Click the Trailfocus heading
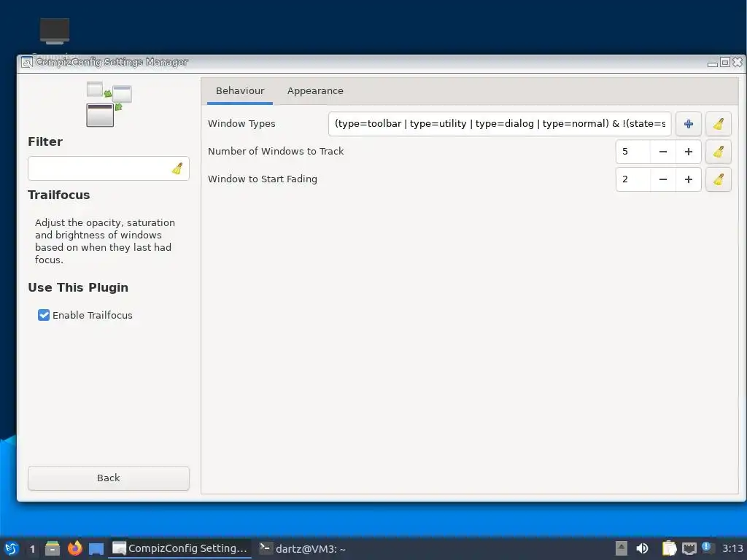Image resolution: width=747 pixels, height=560 pixels. click(59, 195)
